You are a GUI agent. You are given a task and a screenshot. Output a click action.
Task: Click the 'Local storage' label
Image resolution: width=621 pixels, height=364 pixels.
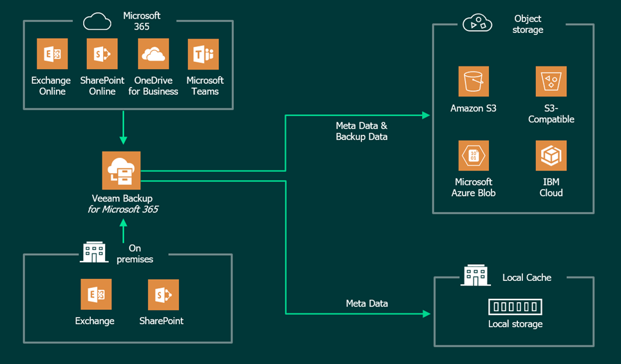515,324
